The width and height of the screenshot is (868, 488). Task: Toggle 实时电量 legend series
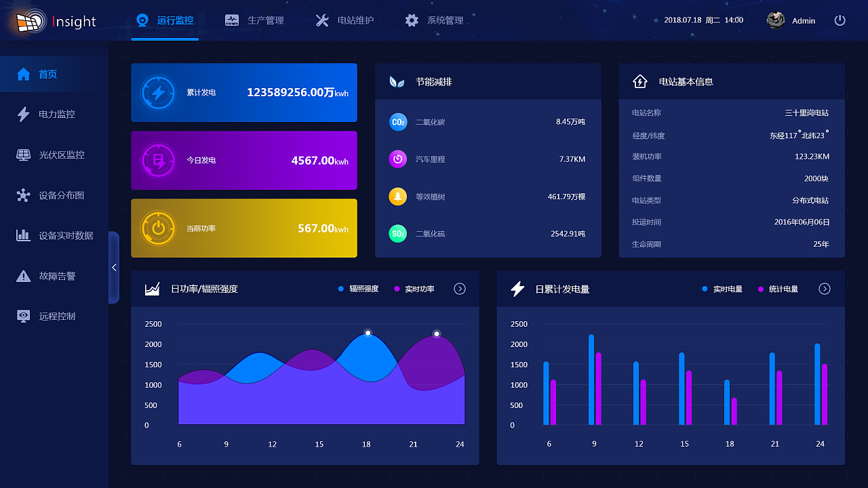722,289
